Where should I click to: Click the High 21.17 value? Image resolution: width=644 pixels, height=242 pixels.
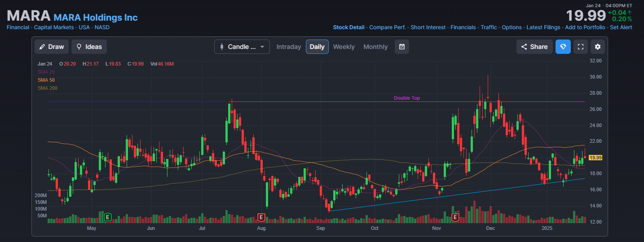91,64
